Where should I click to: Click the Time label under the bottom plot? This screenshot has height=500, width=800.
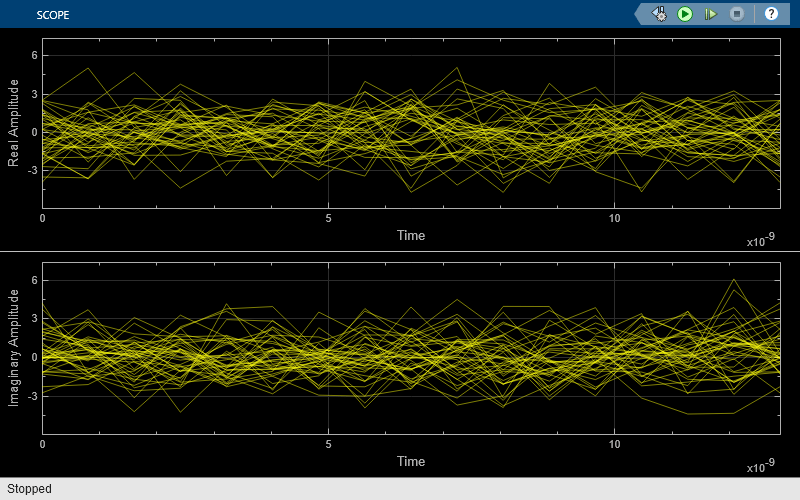point(410,461)
